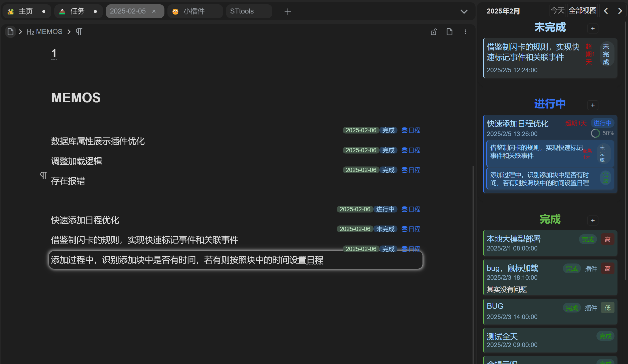Click the paragraph icon in breadcrumb
This screenshot has width=628, height=364.
(x=79, y=32)
